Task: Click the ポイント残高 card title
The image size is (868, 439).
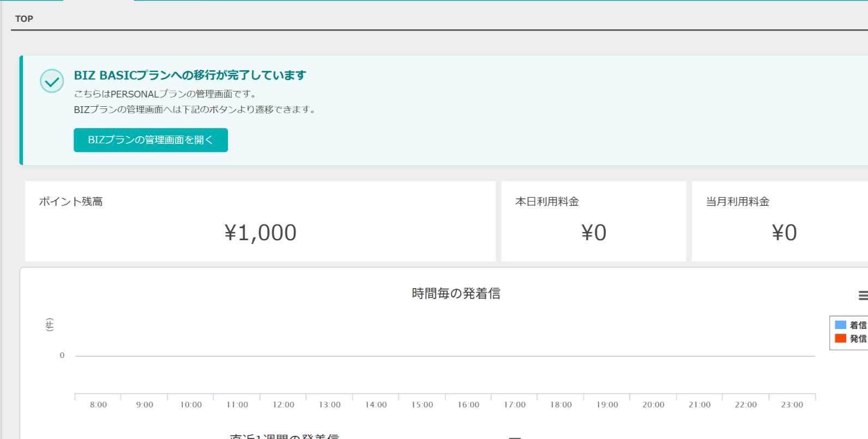Action: (71, 202)
